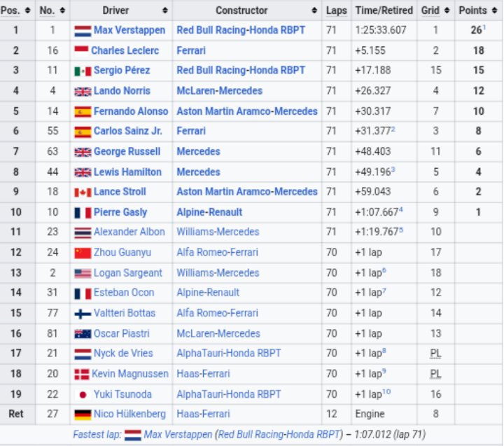Sort table by Constructor column arrows
504x446 pixels.
coord(314,11)
